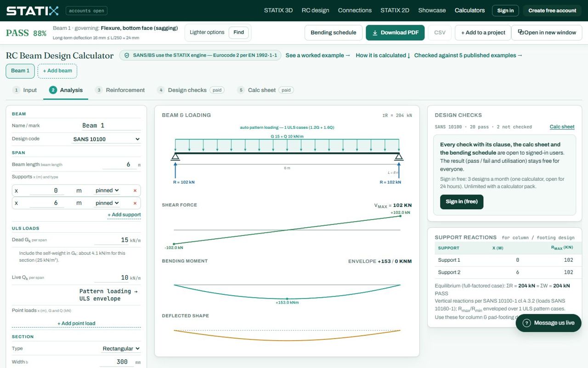The height and width of the screenshot is (368, 588).
Task: Edit the Dead Gk load value
Action: pyautogui.click(x=112, y=240)
